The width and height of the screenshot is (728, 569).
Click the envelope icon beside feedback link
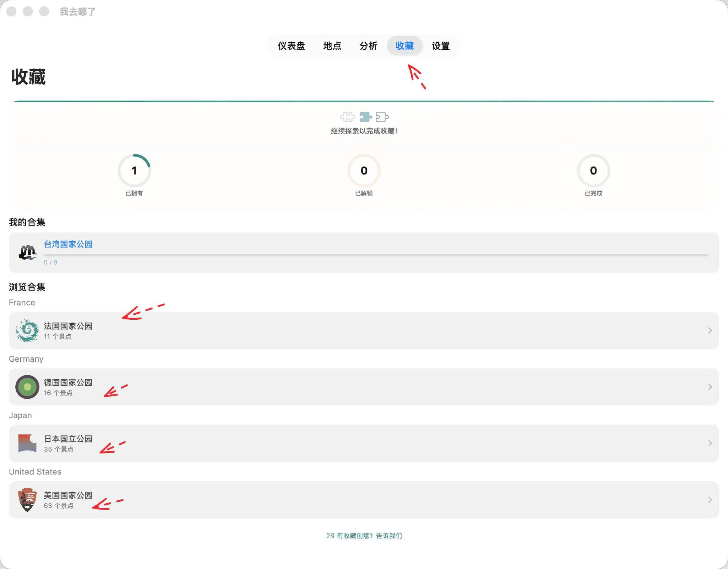point(330,536)
